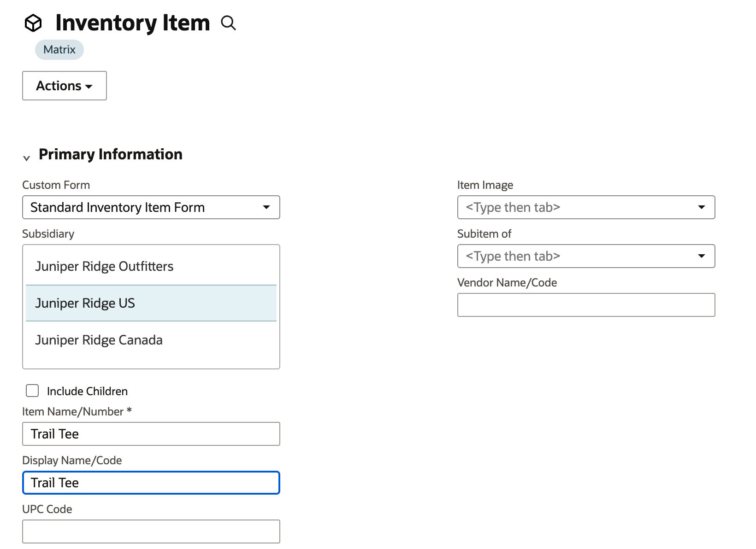Select Juniper Ridge US subsidiary

151,303
